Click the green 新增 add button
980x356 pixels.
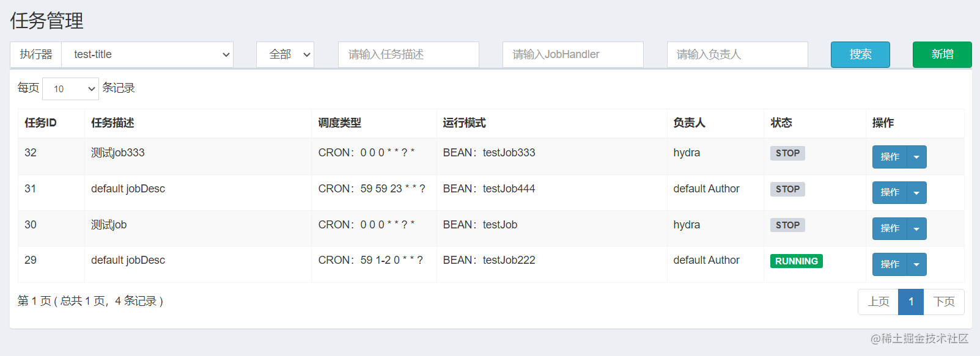point(942,54)
